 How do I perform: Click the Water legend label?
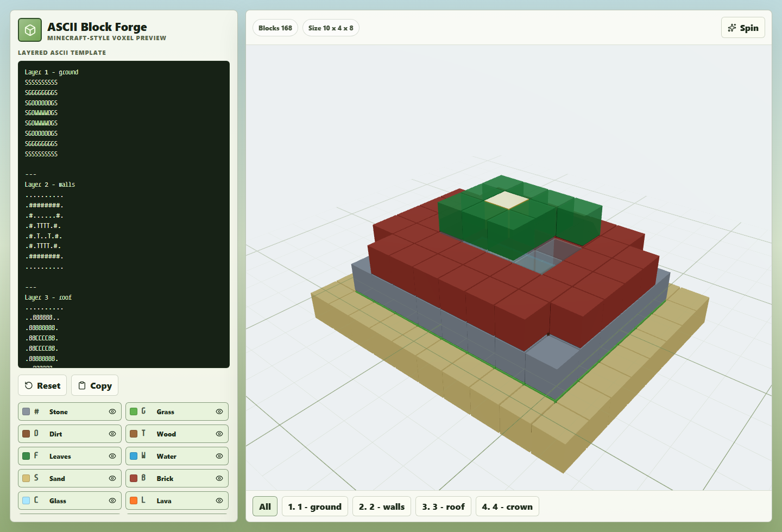[167, 457]
